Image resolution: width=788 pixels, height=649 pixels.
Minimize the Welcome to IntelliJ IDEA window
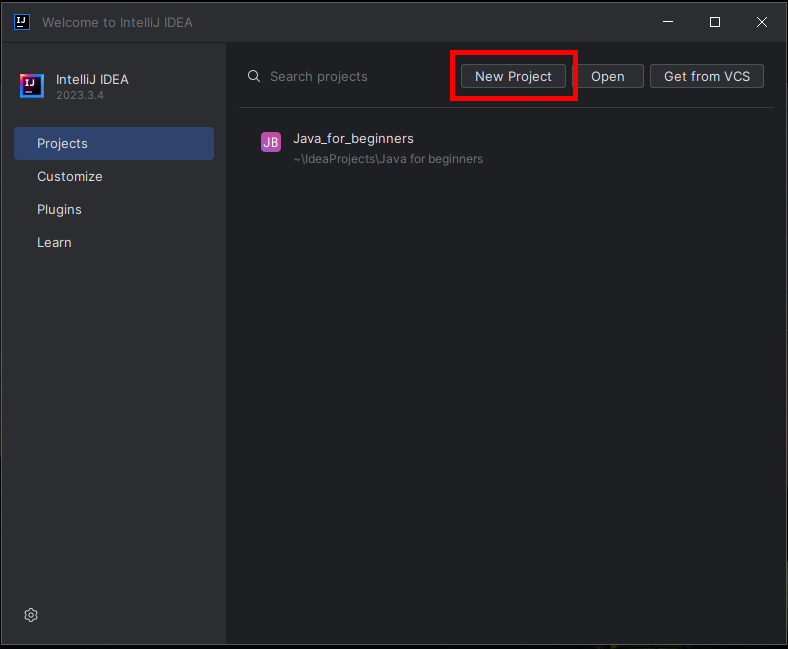click(x=668, y=22)
